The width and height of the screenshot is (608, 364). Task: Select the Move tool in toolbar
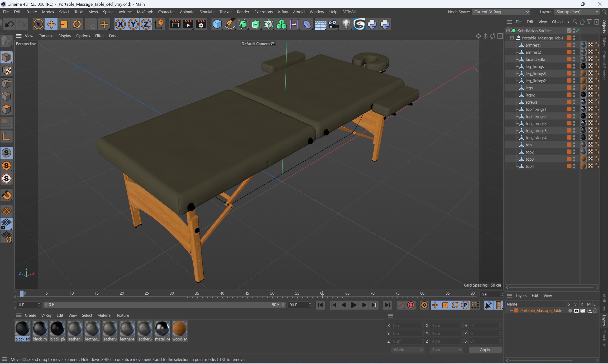pyautogui.click(x=50, y=25)
